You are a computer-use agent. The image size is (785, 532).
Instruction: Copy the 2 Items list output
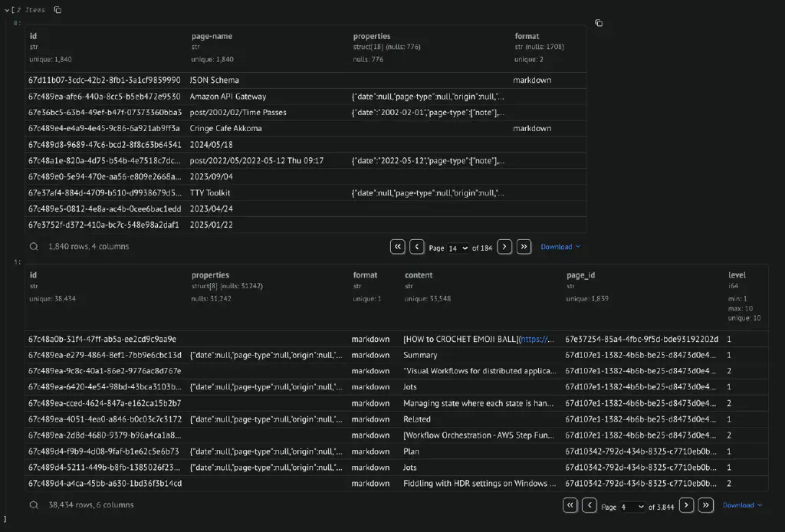[57, 10]
